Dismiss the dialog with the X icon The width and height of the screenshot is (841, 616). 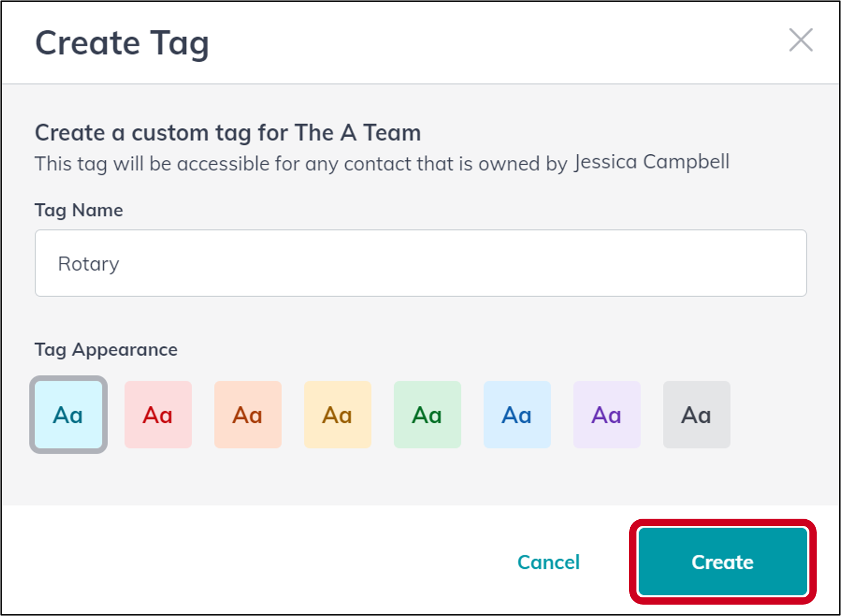click(801, 40)
